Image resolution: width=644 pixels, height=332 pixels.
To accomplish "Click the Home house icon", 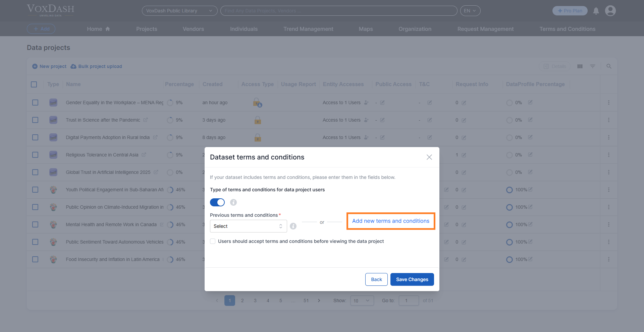I will click(108, 29).
